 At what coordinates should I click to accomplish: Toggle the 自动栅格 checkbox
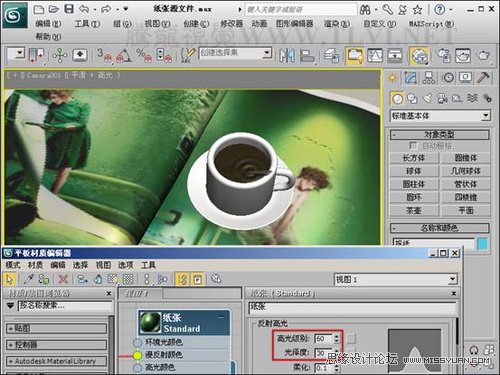[413, 146]
